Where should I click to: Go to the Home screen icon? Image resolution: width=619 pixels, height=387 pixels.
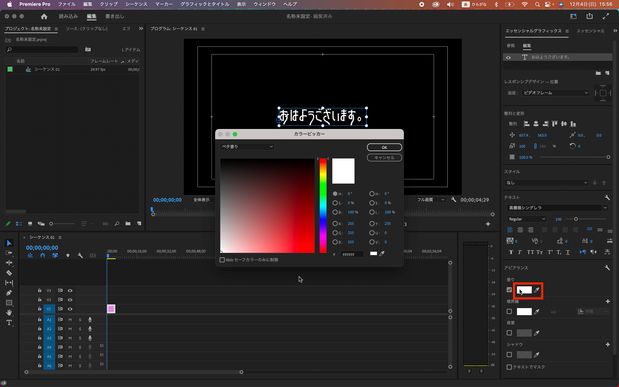44,16
